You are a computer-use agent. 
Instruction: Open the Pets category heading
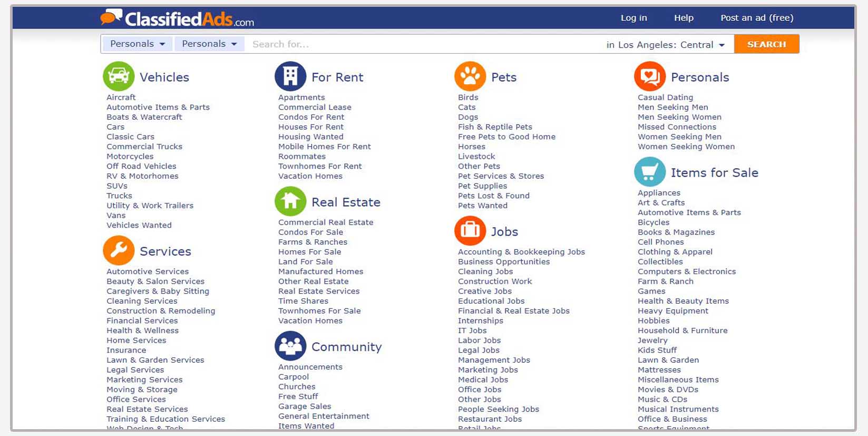[504, 77]
